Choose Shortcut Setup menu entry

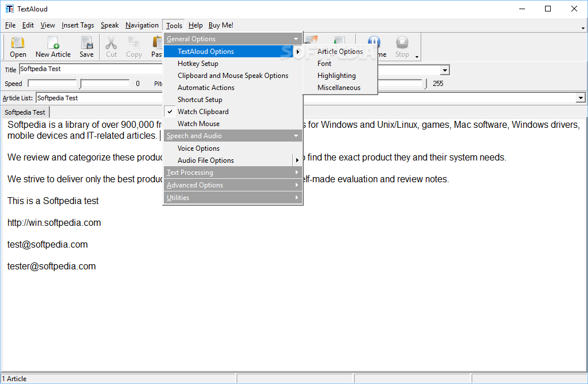pyautogui.click(x=233, y=99)
